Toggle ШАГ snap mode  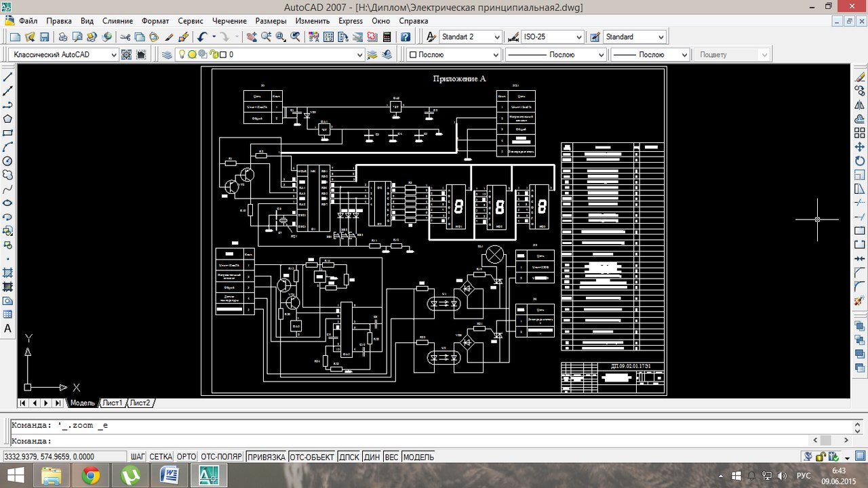138,457
